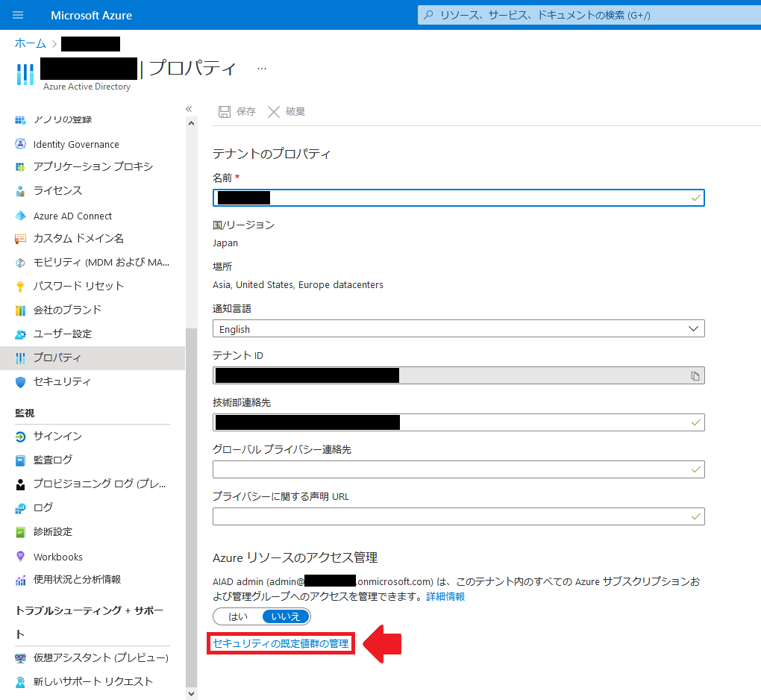Open 診断設定 in the sidebar
This screenshot has width=761, height=700.
click(x=53, y=531)
